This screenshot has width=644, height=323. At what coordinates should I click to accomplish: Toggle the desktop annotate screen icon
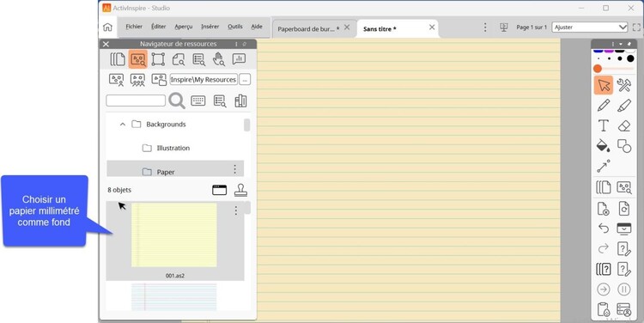coord(624,229)
